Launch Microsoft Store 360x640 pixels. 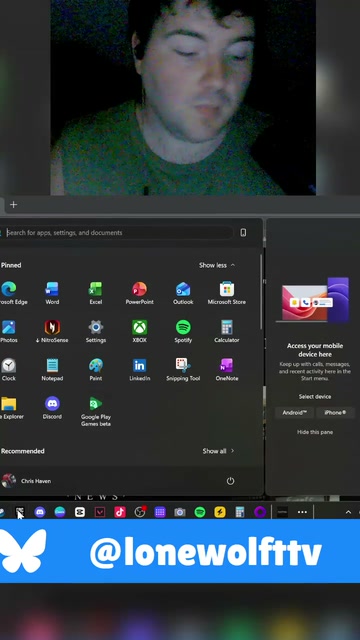(x=227, y=293)
